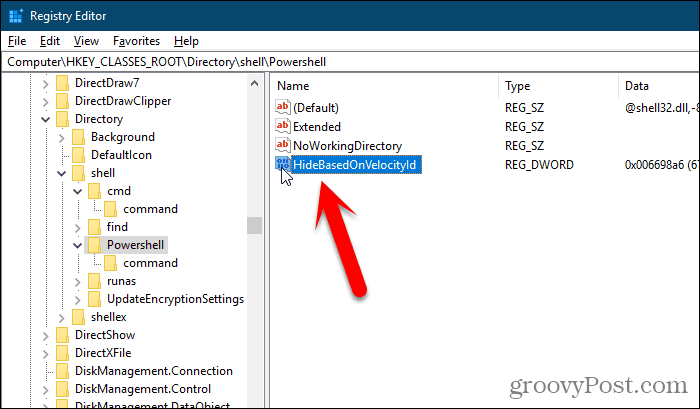The image size is (700, 409).
Task: Select the Powershell folder icon
Action: click(x=95, y=245)
